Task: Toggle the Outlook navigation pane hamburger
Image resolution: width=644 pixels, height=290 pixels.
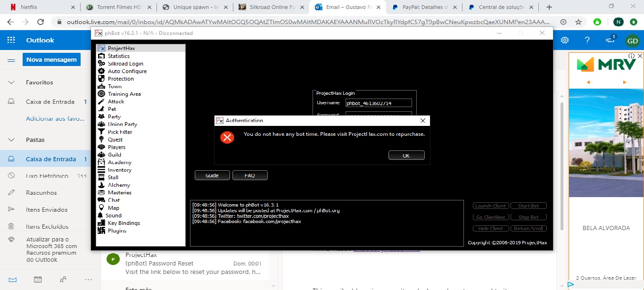Action: point(11,60)
